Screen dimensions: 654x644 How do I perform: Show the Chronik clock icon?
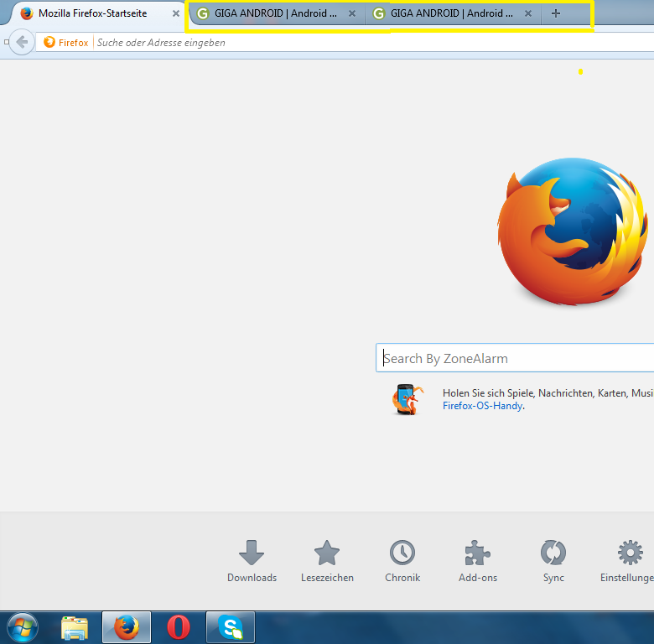(x=402, y=553)
